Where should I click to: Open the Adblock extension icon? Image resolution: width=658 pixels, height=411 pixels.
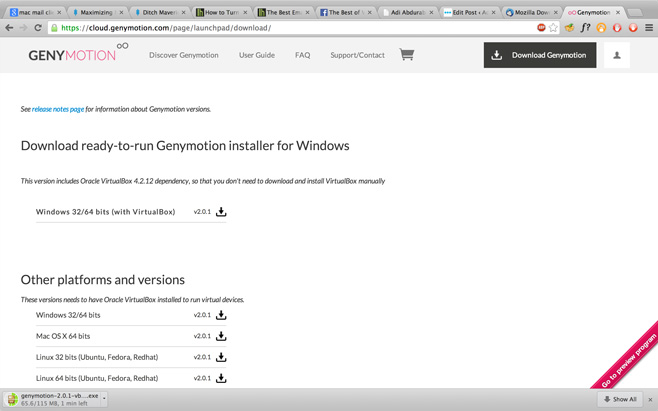point(541,28)
